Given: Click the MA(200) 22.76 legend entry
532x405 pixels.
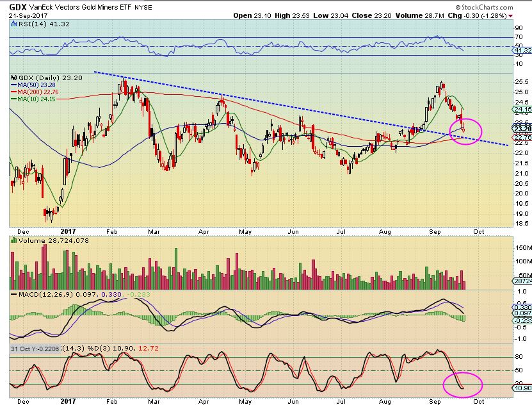Looking at the screenshot, I should pos(38,92).
